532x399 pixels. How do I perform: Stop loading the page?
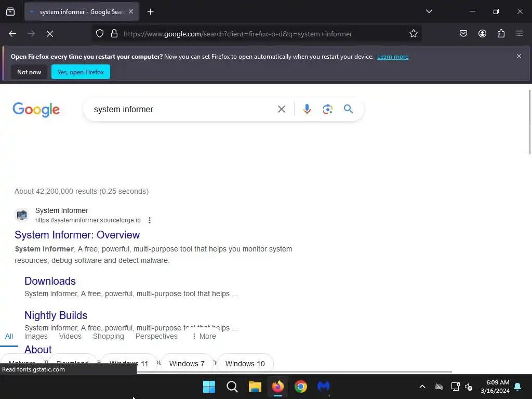pyautogui.click(x=50, y=34)
